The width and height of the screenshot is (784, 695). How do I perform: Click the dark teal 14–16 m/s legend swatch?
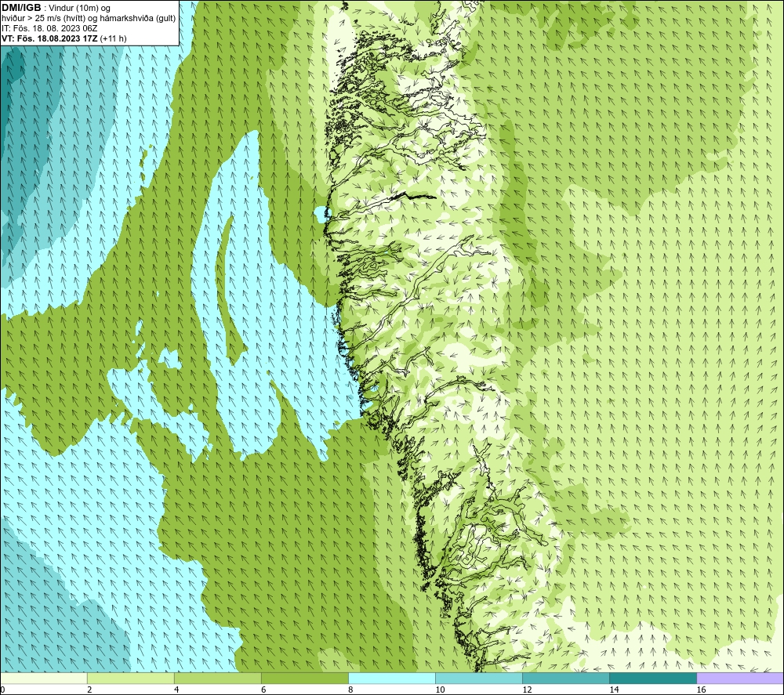[x=653, y=679]
